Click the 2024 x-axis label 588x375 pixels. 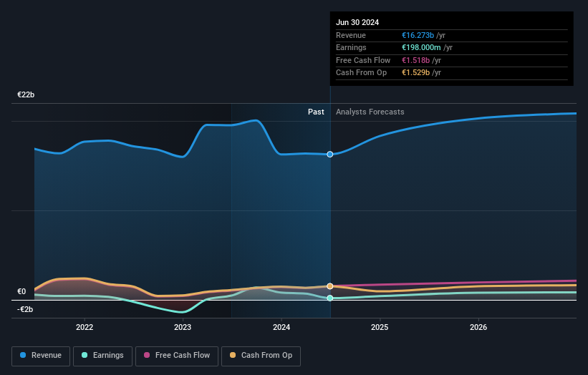[x=281, y=327]
